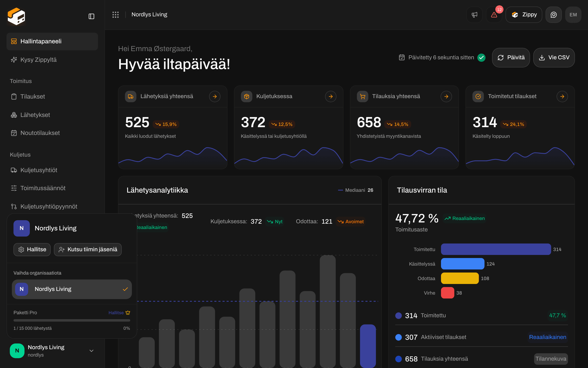Open the EM user avatar menu
This screenshot has height=368, width=588.
573,15
